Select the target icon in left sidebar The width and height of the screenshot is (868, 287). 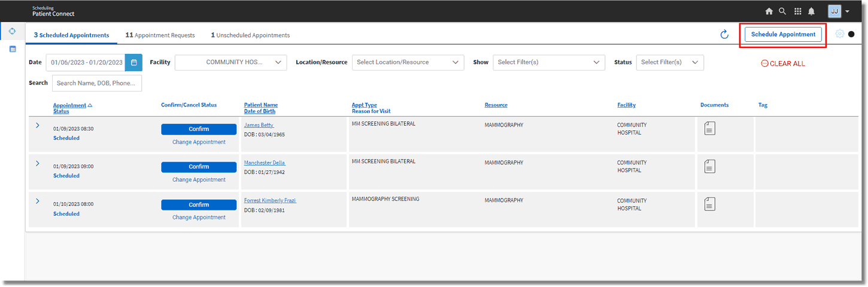[13, 30]
